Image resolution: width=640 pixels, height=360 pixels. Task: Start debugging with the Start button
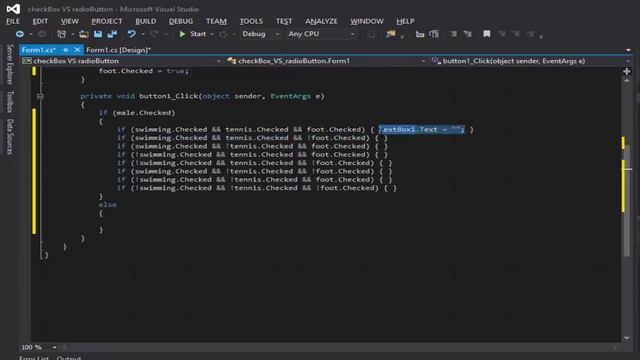pos(192,34)
